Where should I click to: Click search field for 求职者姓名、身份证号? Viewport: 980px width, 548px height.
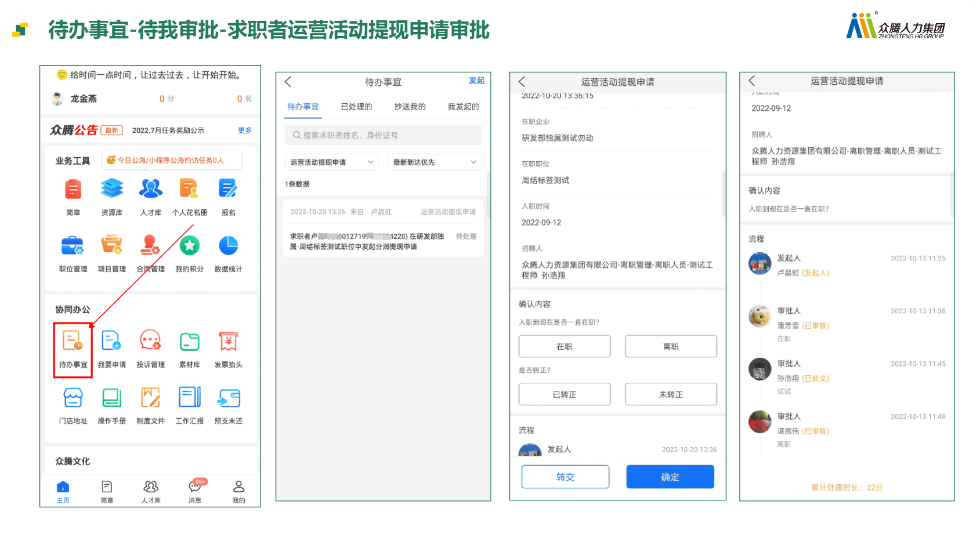pos(383,135)
